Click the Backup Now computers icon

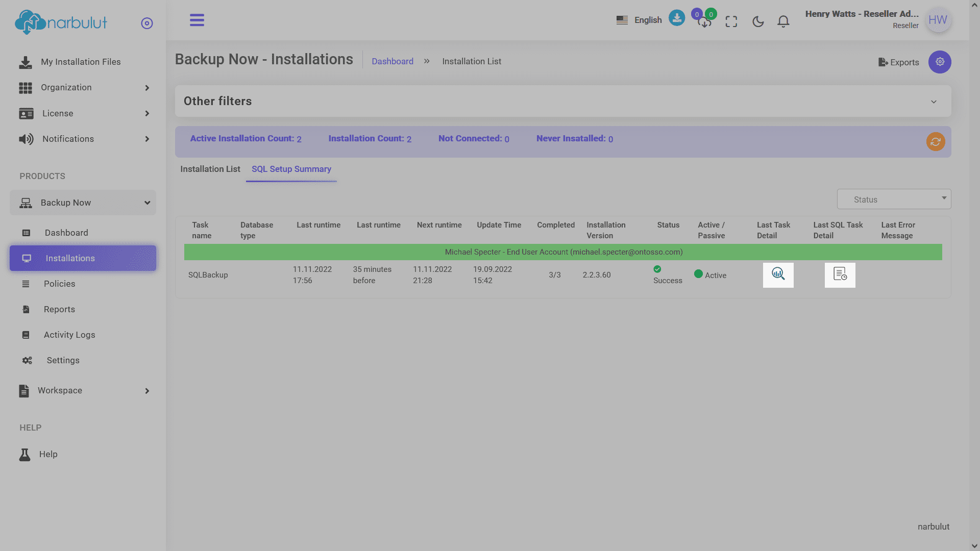[x=26, y=203]
